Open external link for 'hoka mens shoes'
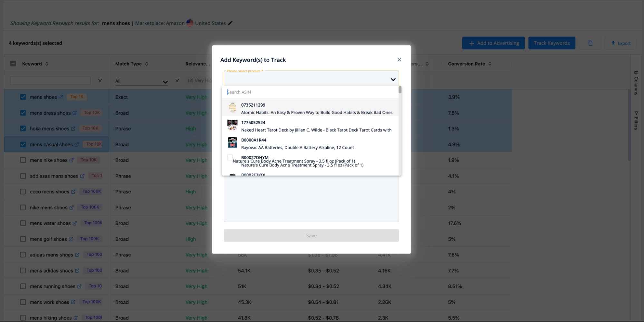Screen dimensions: 644x322 tap(73, 129)
